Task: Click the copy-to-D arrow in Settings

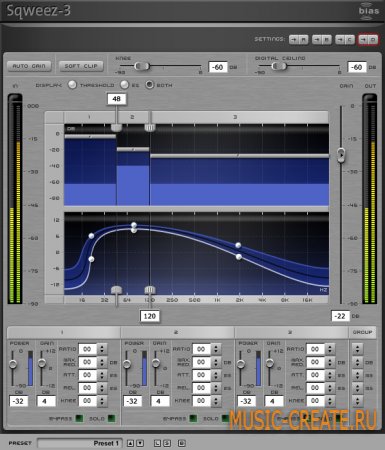Action: (363, 40)
